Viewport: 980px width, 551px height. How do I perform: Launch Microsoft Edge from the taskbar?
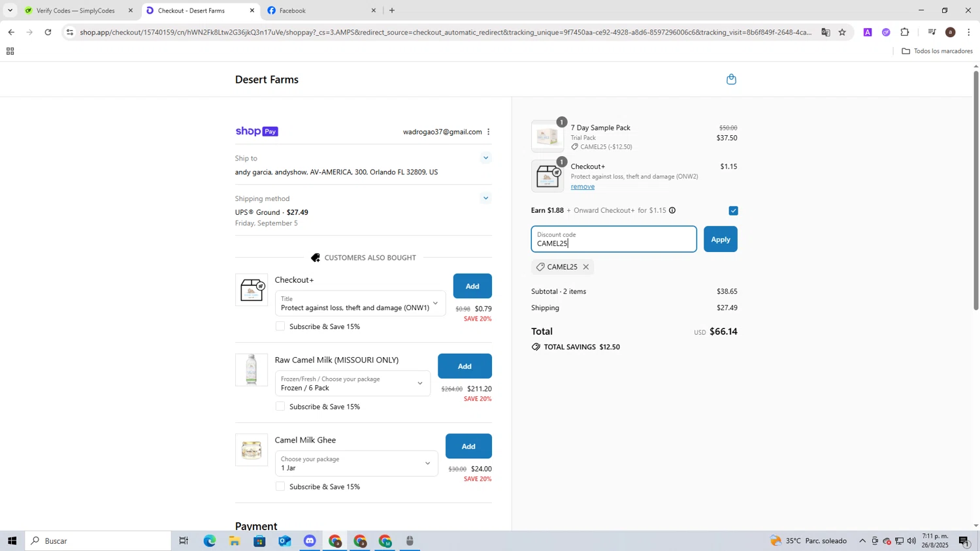(209, 541)
